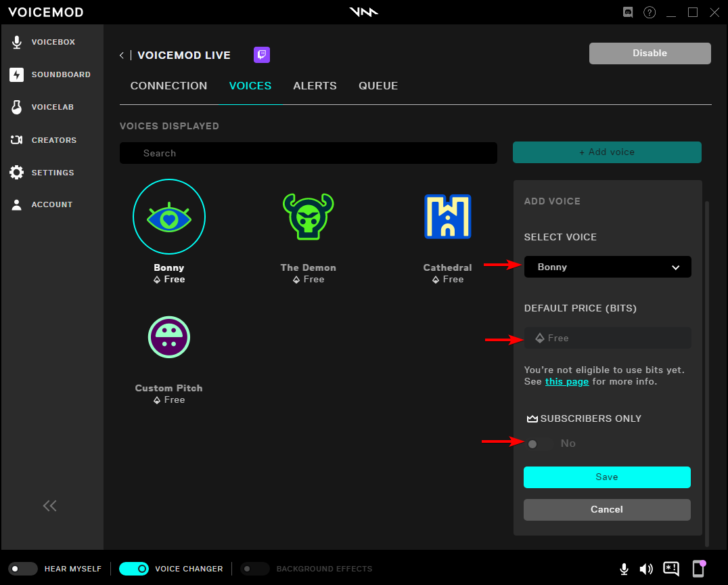Viewport: 728px width, 585px height.
Task: Cancel adding the voice
Action: (x=607, y=510)
